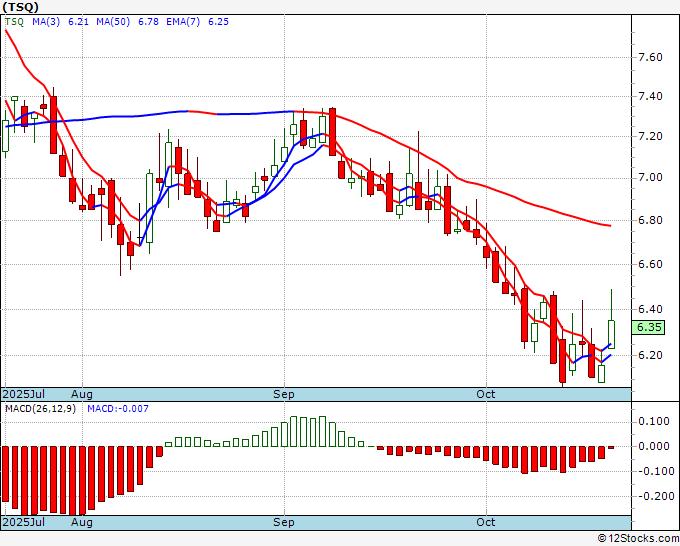Click the current price tag 6.35
This screenshot has height=546, width=680.
pyautogui.click(x=649, y=327)
